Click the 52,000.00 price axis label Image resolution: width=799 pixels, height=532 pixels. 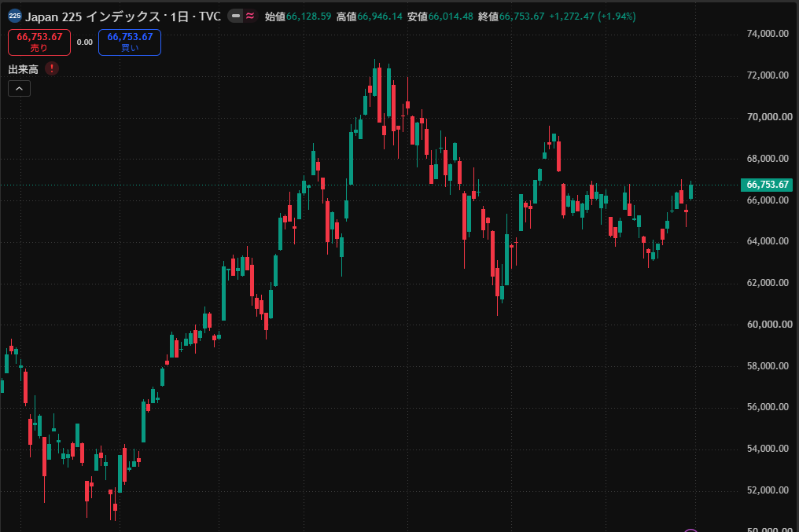[x=768, y=490]
